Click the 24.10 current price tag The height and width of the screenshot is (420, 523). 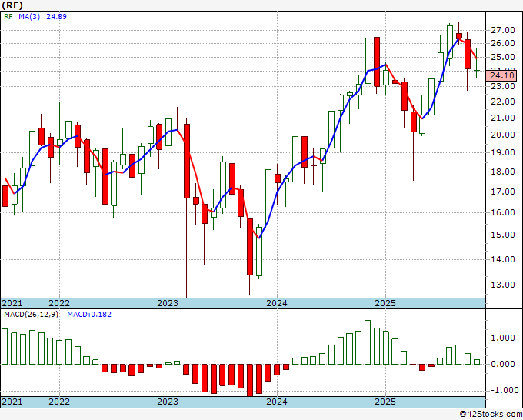[x=502, y=75]
